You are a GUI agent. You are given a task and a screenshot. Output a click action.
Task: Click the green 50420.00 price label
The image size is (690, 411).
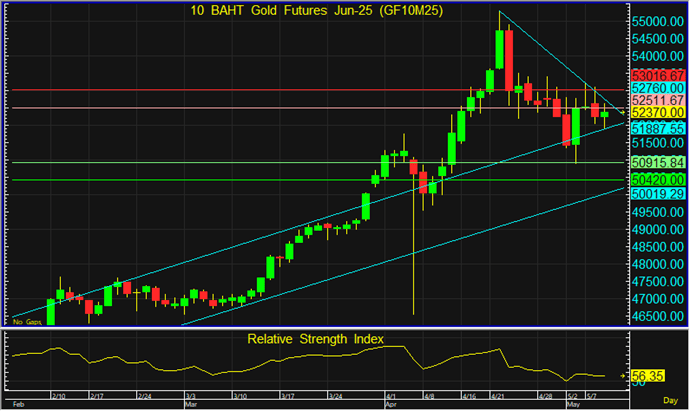658,180
